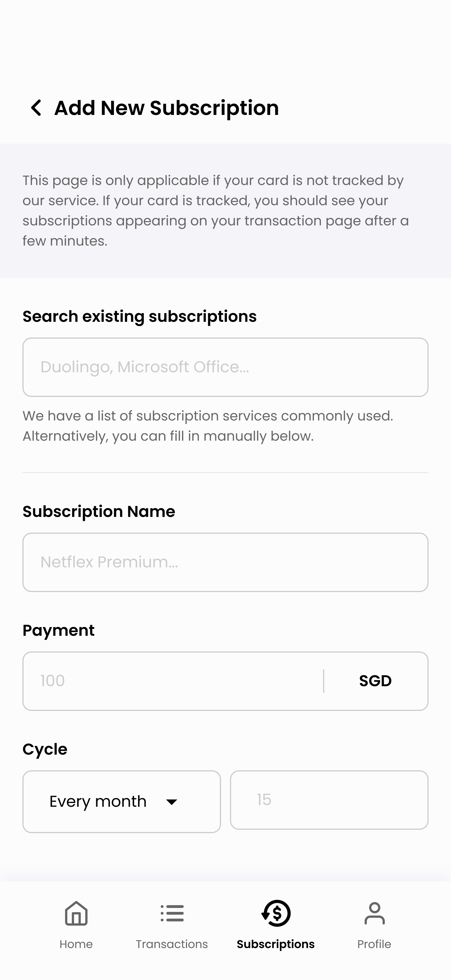Open the Profile tab label
The image size is (451, 980).
(374, 944)
